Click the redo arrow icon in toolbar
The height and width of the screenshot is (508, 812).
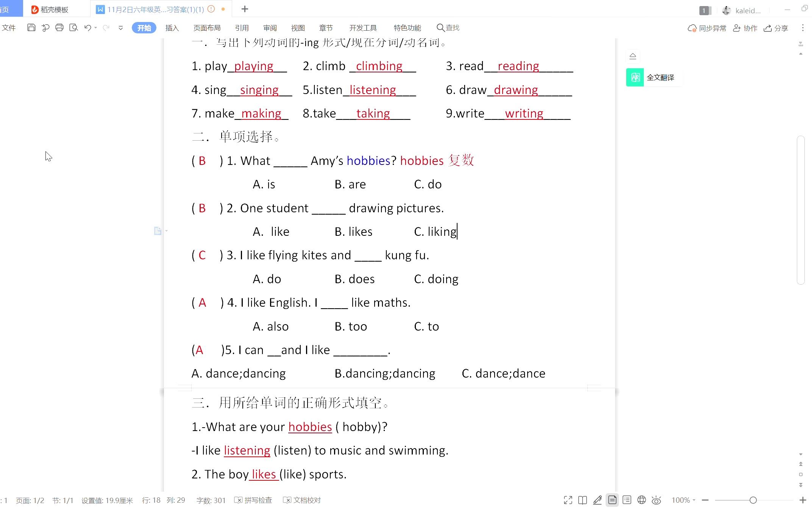tap(106, 28)
